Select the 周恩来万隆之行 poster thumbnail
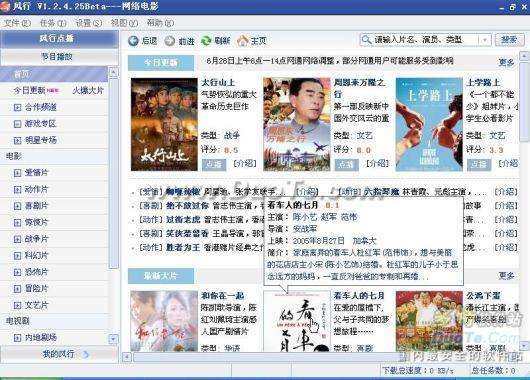Image resolution: width=530 pixels, height=380 pixels. 296,124
